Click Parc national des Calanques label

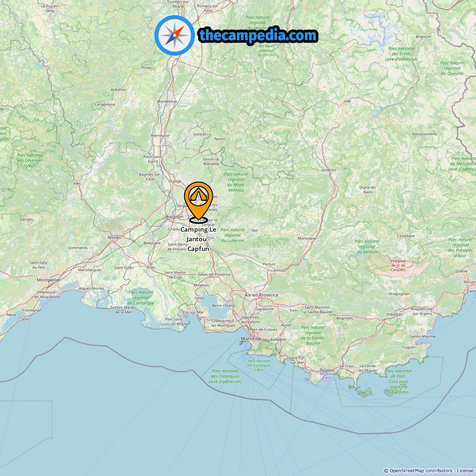[225, 376]
